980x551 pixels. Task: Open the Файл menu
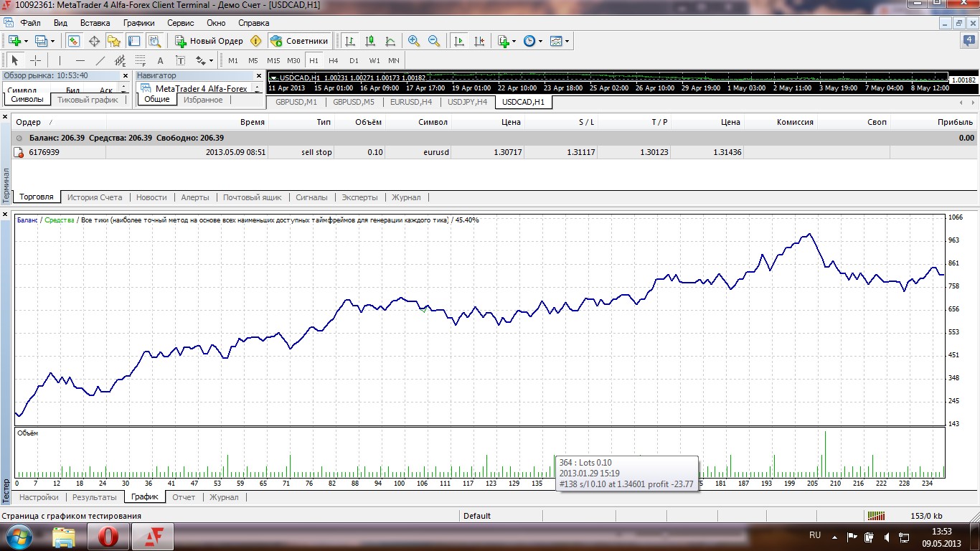(x=30, y=23)
